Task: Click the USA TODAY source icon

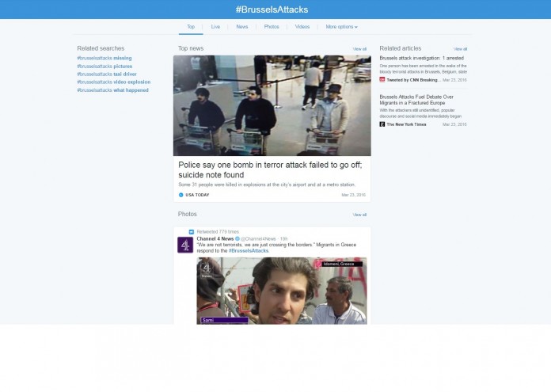Action: (180, 195)
